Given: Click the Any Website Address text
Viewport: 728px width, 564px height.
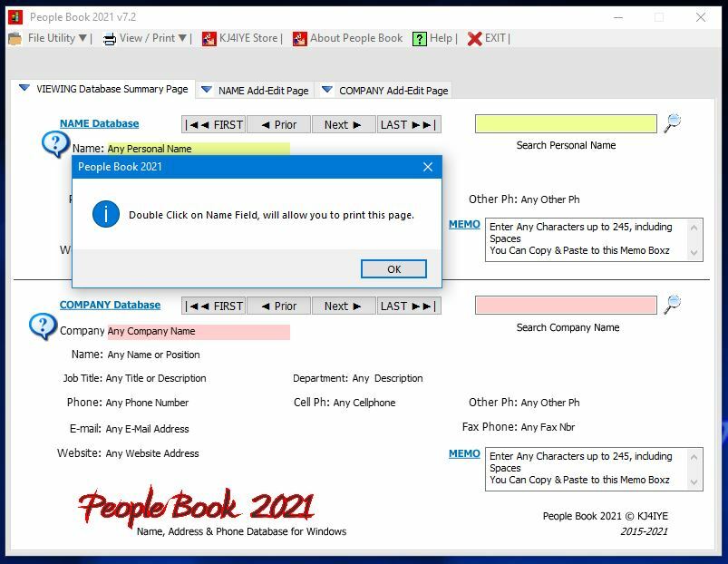Looking at the screenshot, I should coord(152,453).
